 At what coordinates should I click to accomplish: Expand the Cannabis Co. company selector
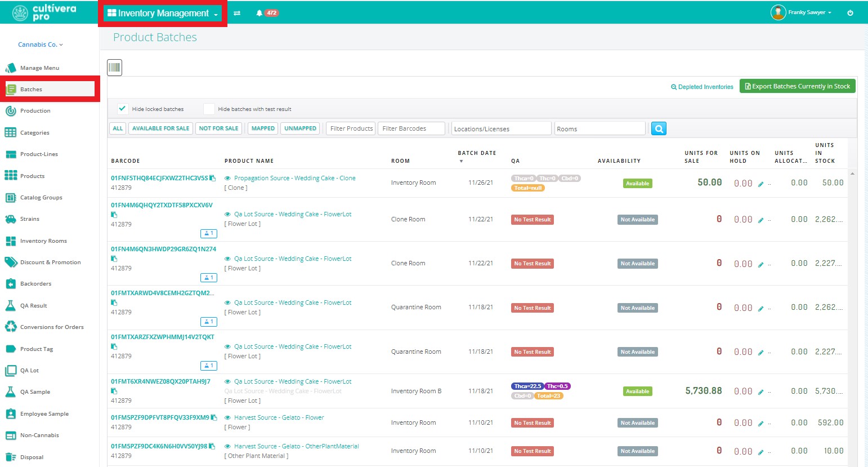coord(41,45)
